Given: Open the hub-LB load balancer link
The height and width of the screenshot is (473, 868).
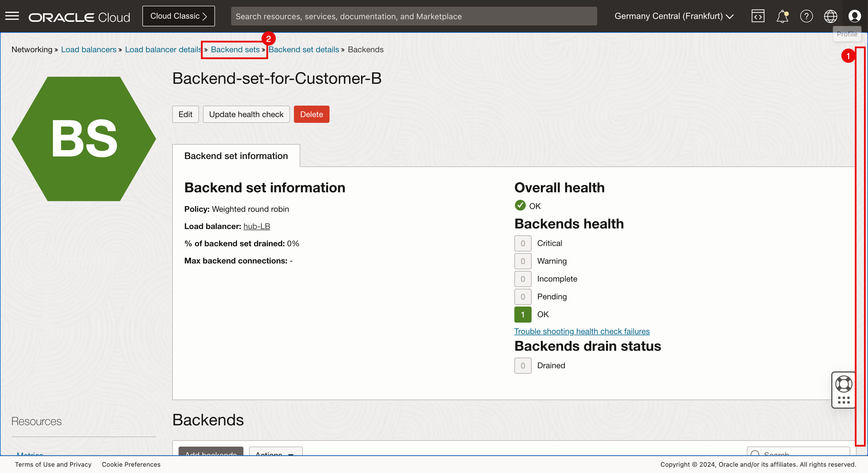Looking at the screenshot, I should (256, 226).
